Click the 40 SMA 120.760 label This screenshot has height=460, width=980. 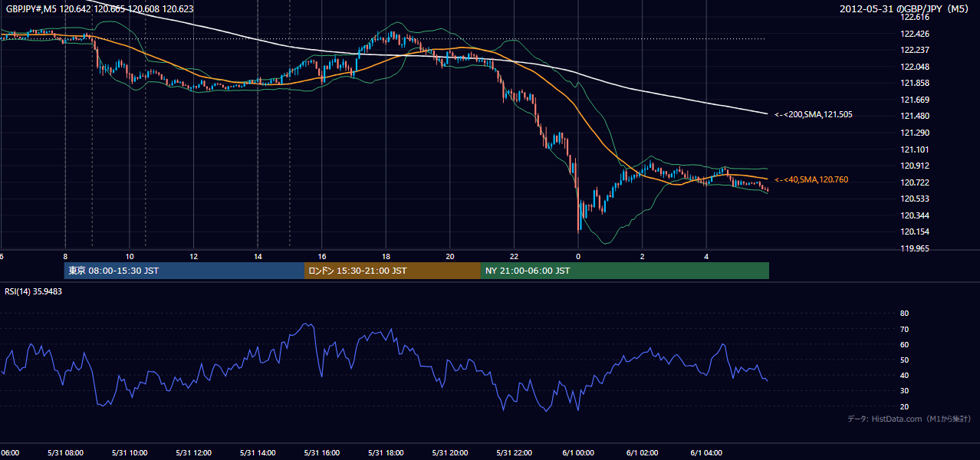point(812,179)
